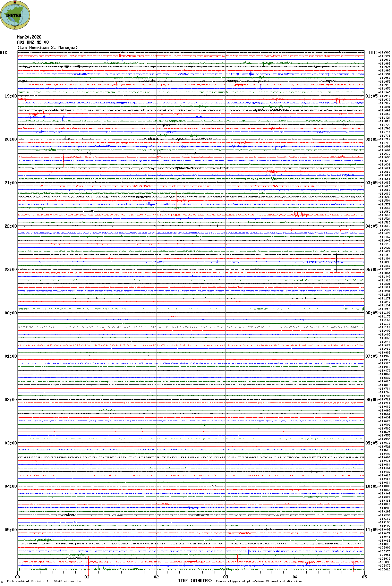The width and height of the screenshot is (392, 586).
Task: Select the A01 HNZ N2 00 station code
Action: [x=33, y=42]
